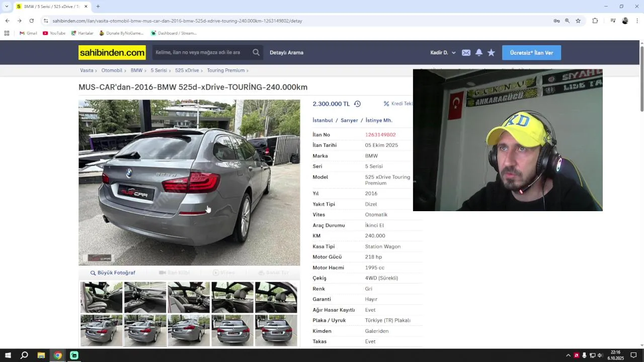Click the zoom magnifier in address bar
The image size is (644, 362).
(567, 21)
